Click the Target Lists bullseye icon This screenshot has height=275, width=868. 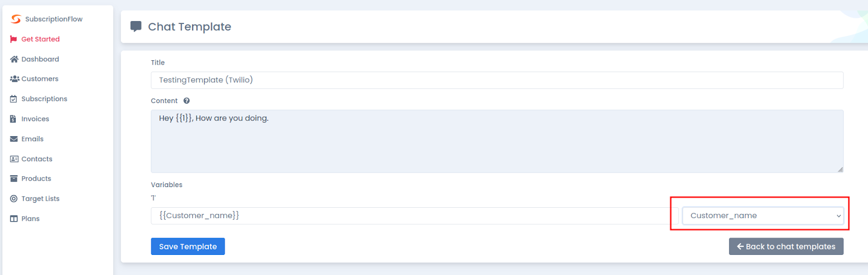click(x=14, y=199)
